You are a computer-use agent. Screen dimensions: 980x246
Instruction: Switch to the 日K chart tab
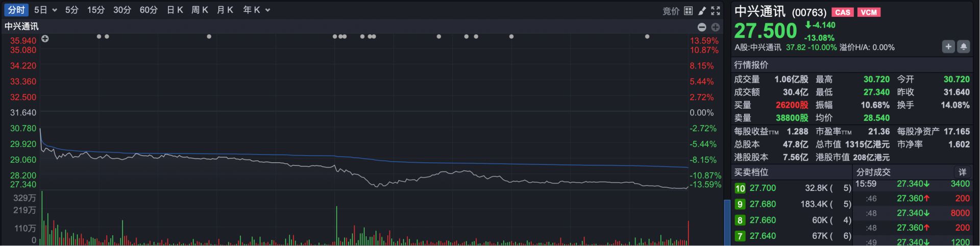[175, 10]
